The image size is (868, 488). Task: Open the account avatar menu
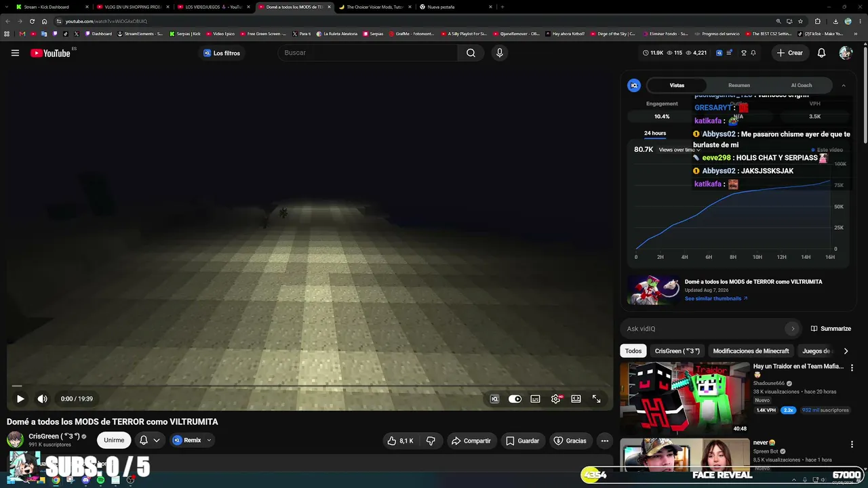(x=845, y=53)
